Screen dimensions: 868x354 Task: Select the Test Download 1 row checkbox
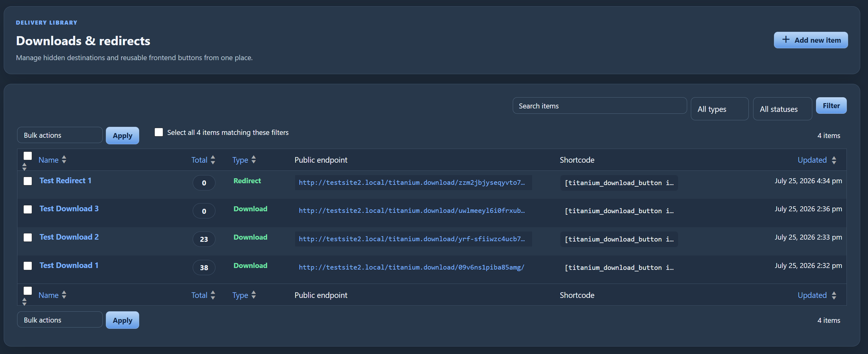click(28, 266)
